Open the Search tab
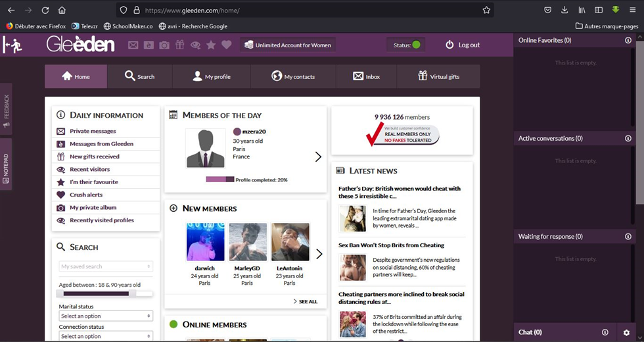Viewport: 644px width, 342px height. (x=139, y=76)
